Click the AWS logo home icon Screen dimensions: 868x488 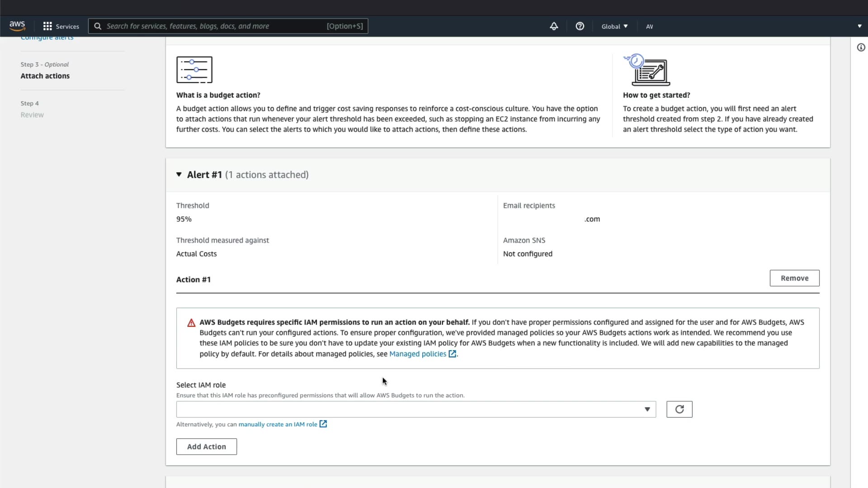pos(17,26)
